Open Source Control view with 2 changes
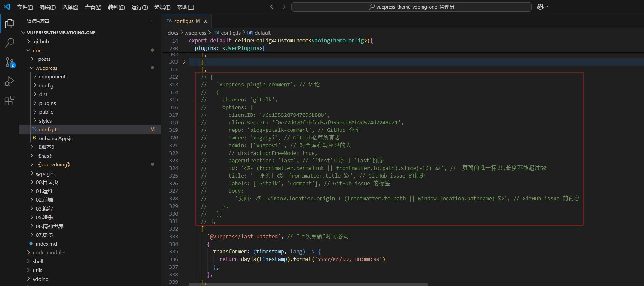Viewport: 644px width, 286px height. point(10,62)
